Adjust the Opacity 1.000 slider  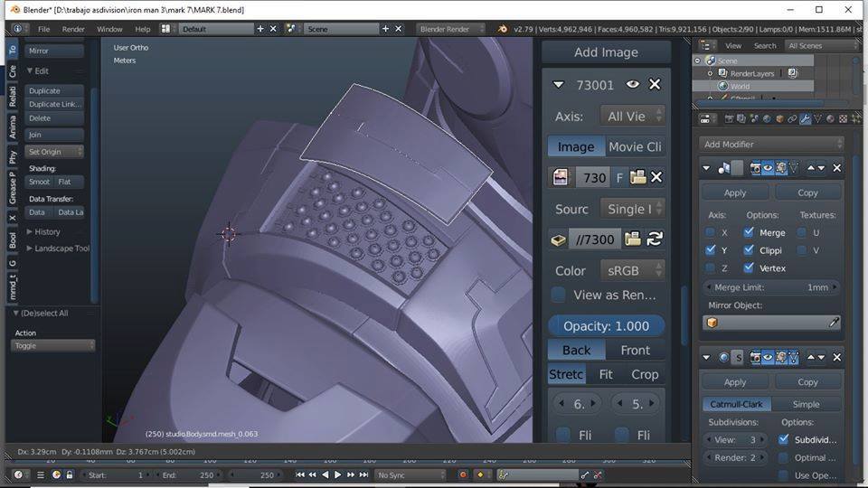[606, 326]
